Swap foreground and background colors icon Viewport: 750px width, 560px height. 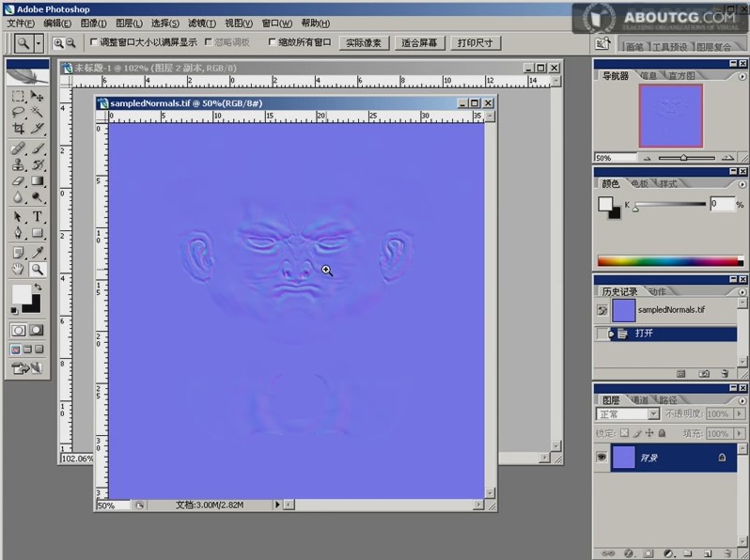pos(38,287)
